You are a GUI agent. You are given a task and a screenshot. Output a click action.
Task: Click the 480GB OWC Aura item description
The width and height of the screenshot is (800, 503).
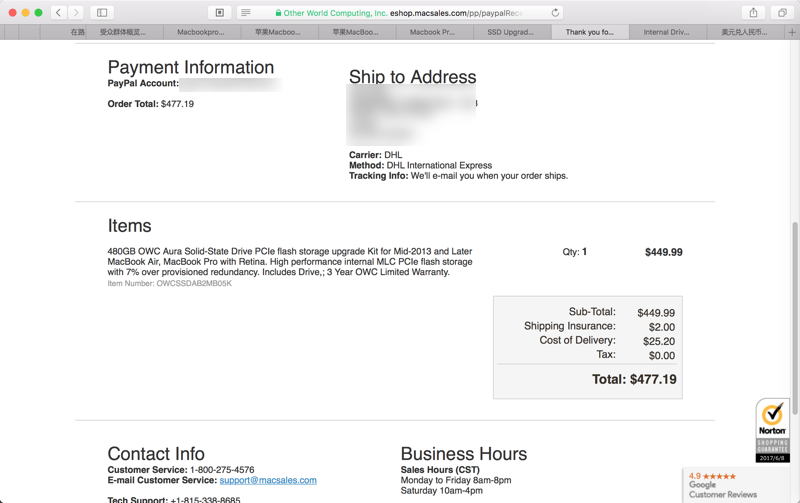pyautogui.click(x=290, y=262)
